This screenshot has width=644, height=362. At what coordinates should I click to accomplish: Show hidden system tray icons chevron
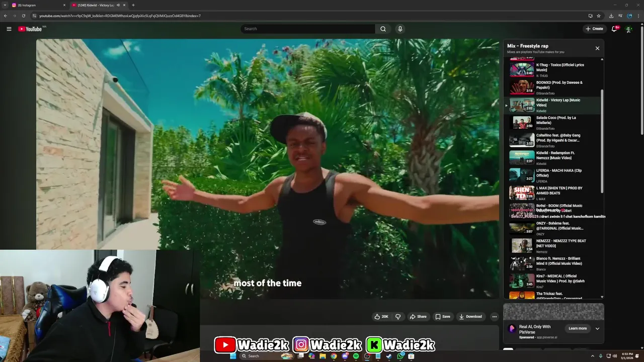pos(592,356)
